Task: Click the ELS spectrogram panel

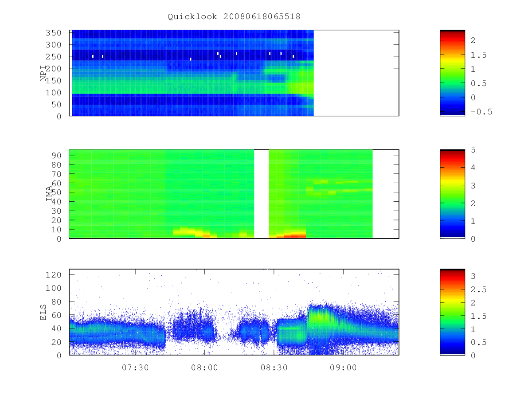Action: point(234,312)
